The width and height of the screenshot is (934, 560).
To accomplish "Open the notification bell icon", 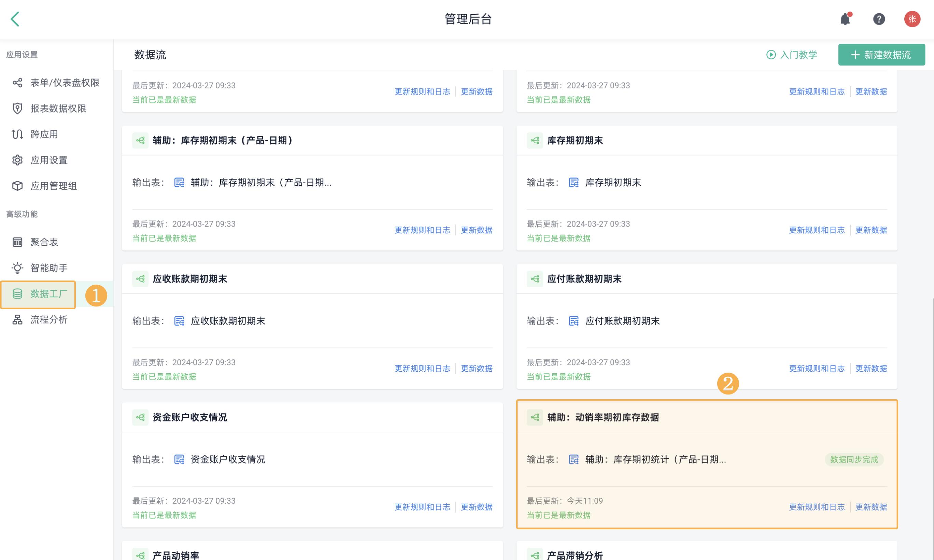I will 845,19.
